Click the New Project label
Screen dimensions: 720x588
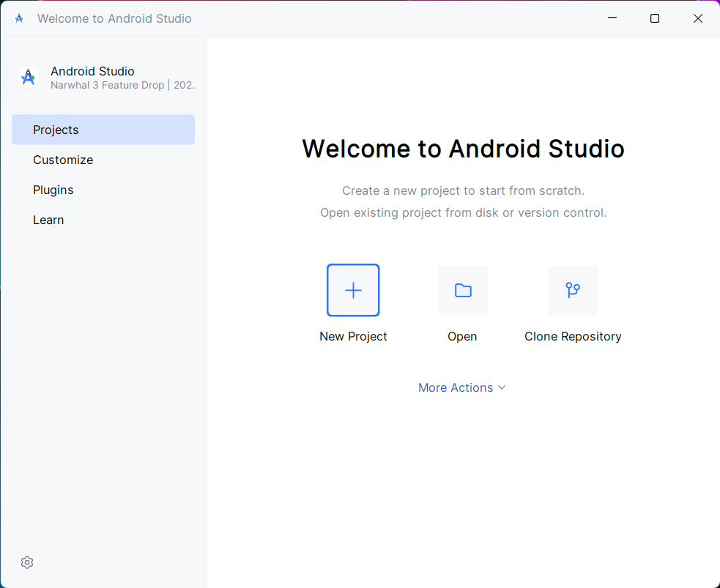(353, 336)
